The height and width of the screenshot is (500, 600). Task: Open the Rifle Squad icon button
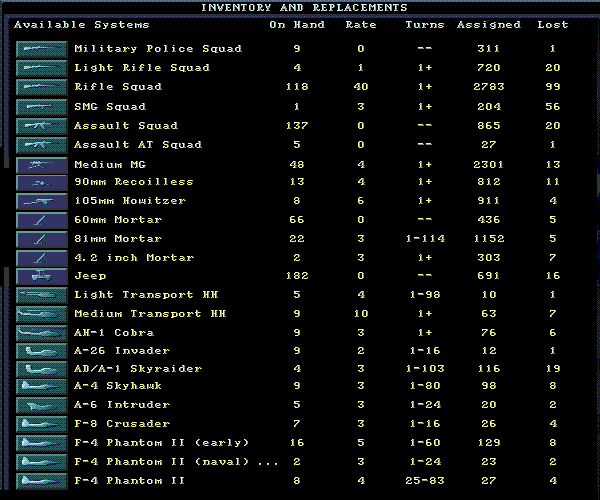point(42,87)
